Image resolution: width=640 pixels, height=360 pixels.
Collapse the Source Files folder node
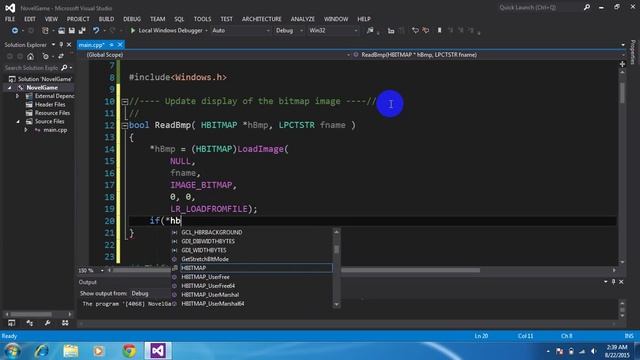[18, 122]
